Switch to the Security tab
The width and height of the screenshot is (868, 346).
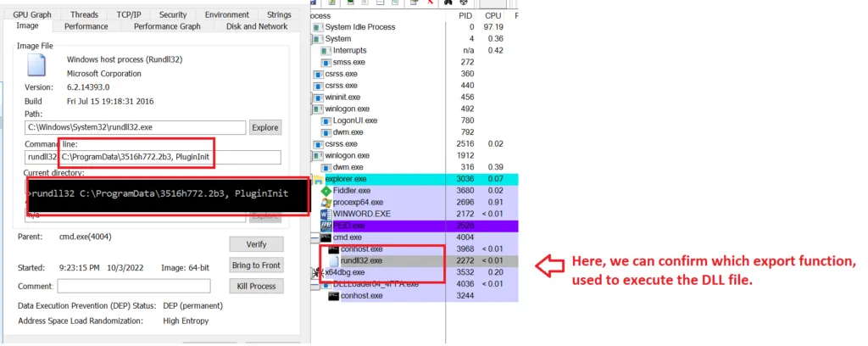pos(173,15)
